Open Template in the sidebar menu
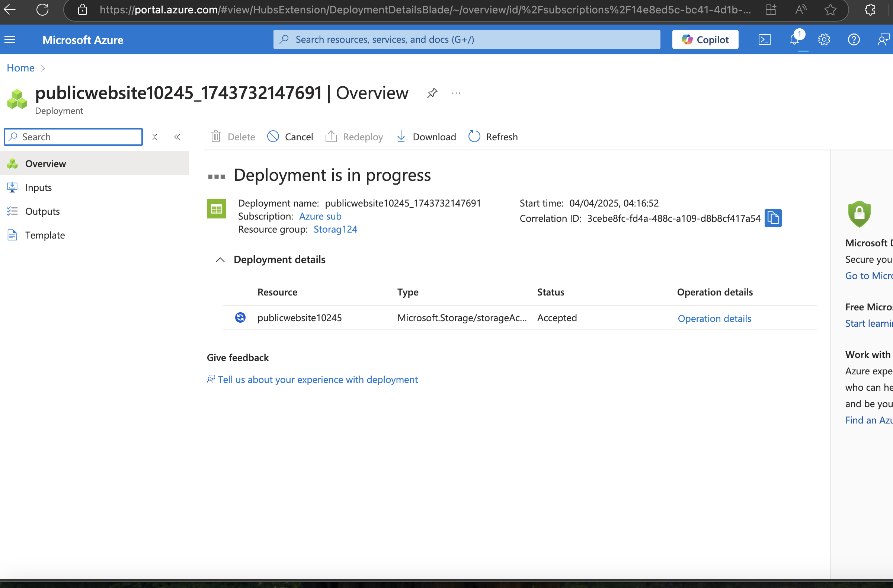Screen dimensions: 893x588 tap(95, 235)
